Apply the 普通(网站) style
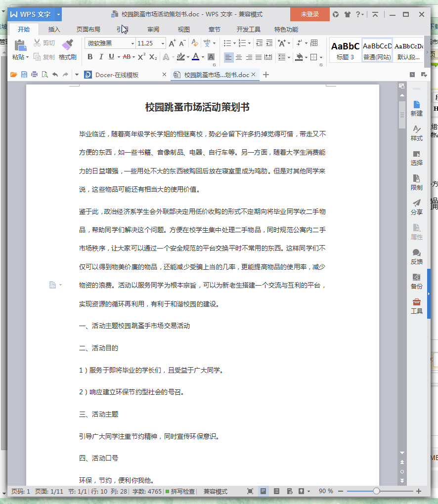 [377, 50]
